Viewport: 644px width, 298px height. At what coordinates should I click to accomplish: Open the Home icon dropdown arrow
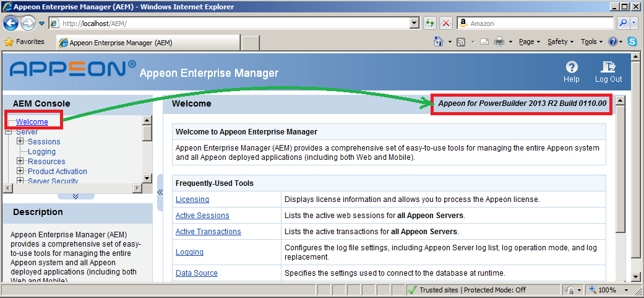(450, 42)
